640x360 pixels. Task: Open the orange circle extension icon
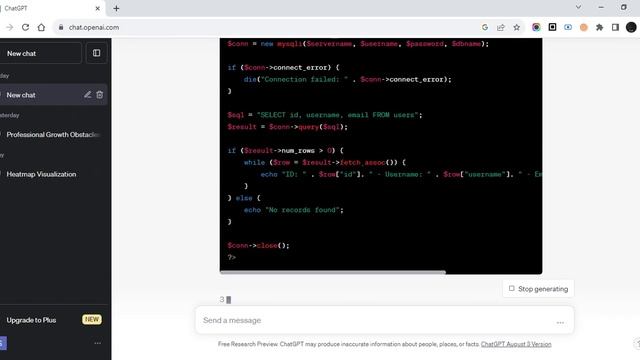click(584, 27)
